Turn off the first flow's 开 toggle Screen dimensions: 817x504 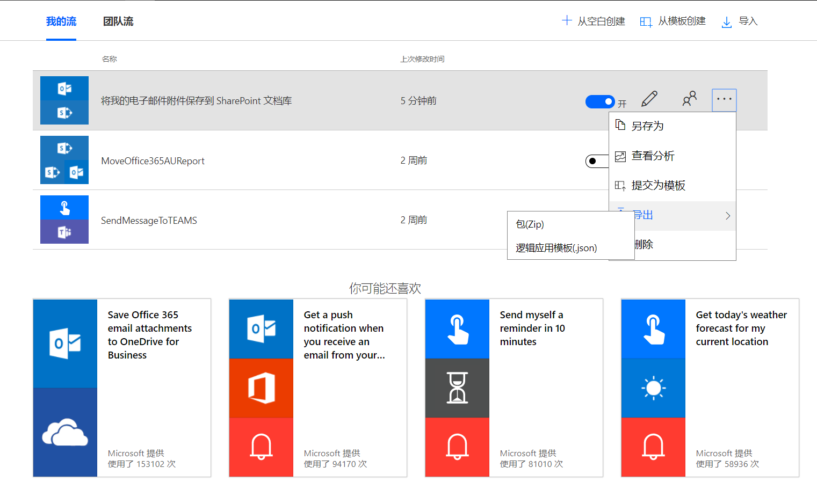click(x=600, y=101)
